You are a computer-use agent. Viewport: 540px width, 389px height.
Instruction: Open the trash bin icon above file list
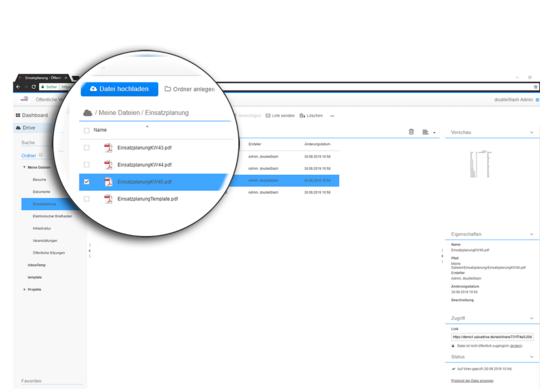(x=411, y=132)
